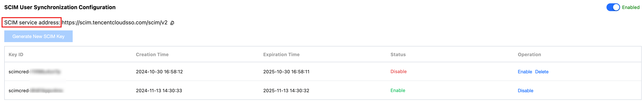This screenshot has width=644, height=101.
Task: Click the red Disable status text
Action: tap(399, 71)
